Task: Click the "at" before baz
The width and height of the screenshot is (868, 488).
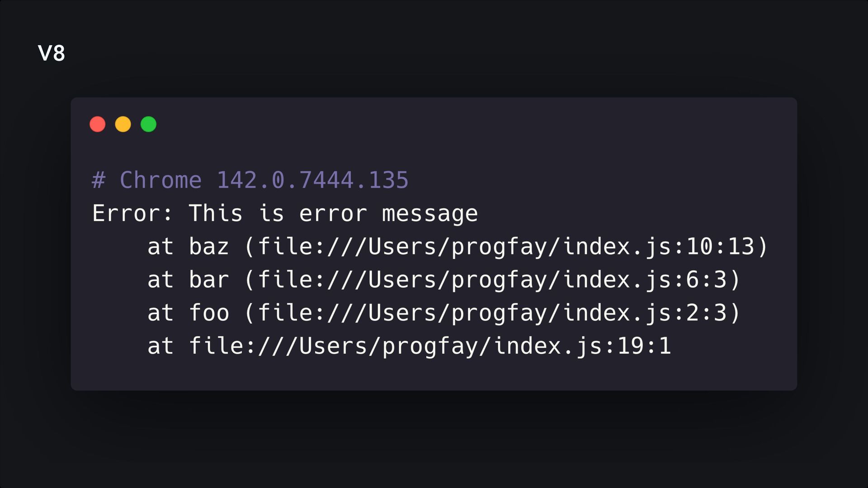Action: (x=160, y=247)
